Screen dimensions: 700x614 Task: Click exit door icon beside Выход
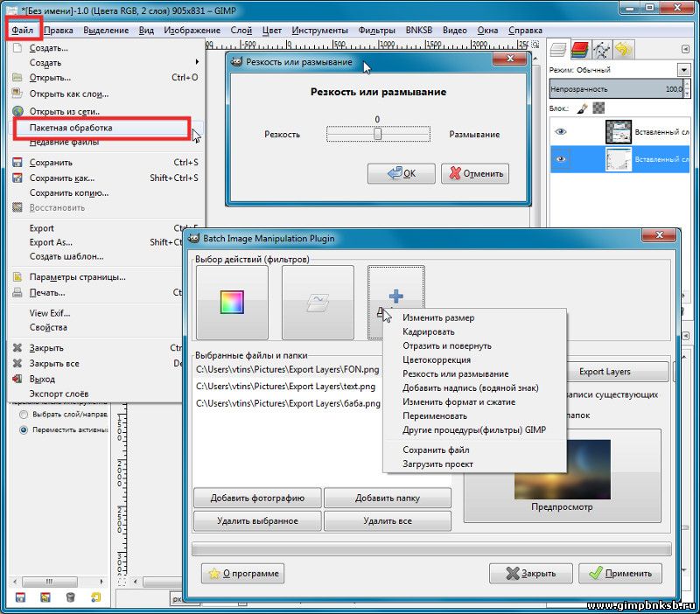coord(17,379)
